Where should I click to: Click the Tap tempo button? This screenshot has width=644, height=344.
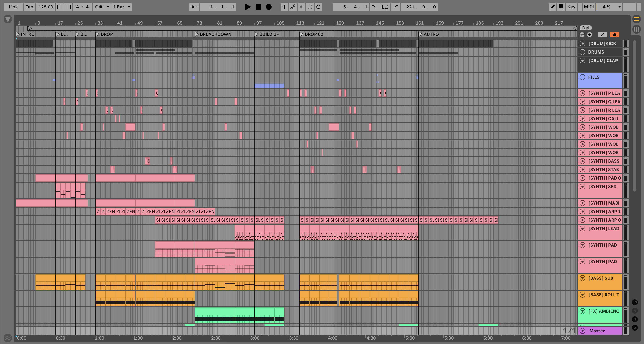pyautogui.click(x=29, y=7)
